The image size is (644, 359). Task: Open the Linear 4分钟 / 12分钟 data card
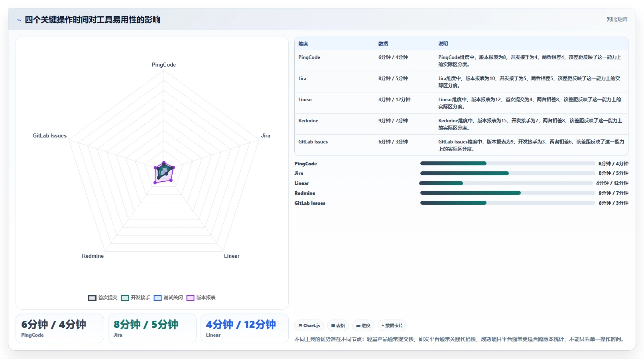(x=244, y=328)
